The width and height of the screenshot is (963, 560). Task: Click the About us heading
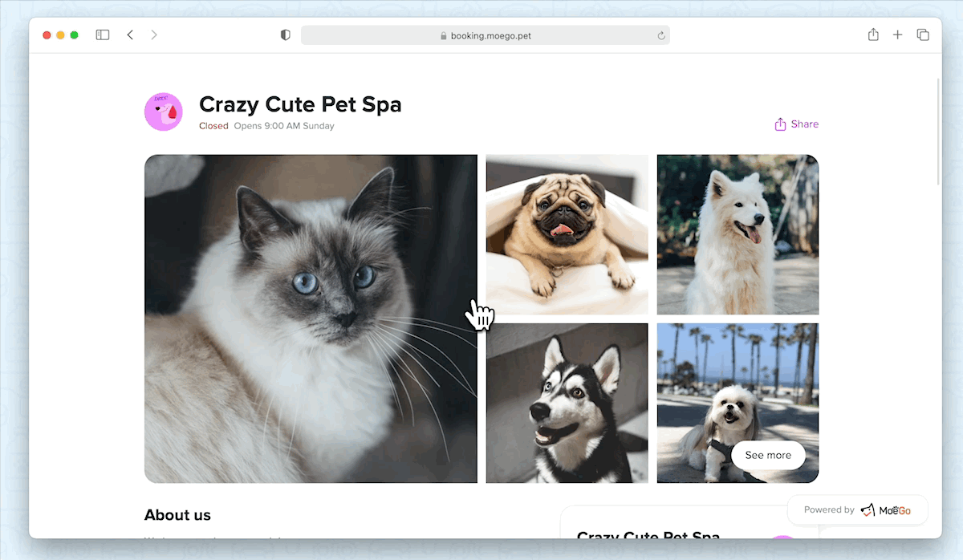coord(177,515)
